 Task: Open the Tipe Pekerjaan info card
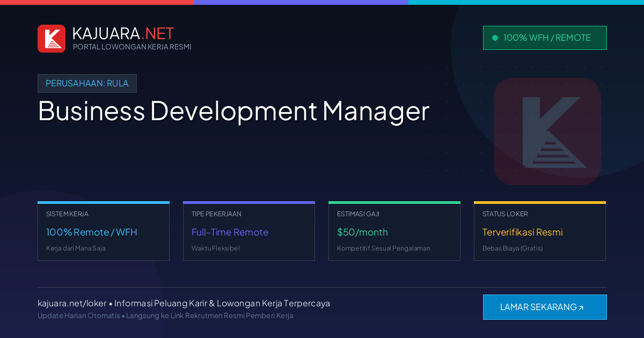[249, 231]
